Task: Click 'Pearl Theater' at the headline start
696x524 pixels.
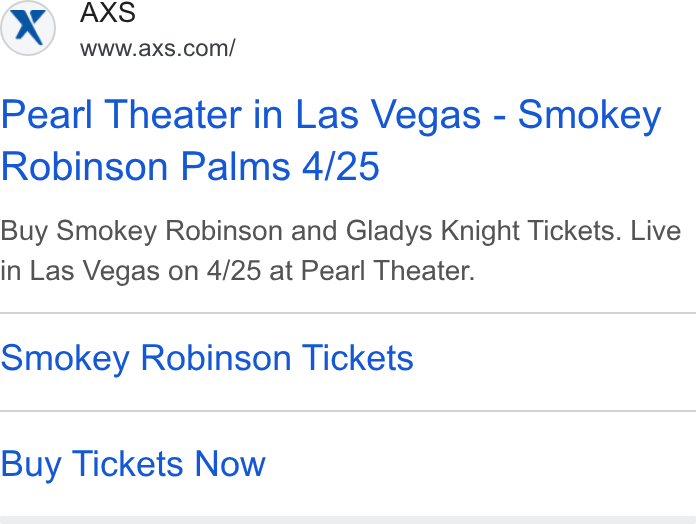Action: coord(122,115)
